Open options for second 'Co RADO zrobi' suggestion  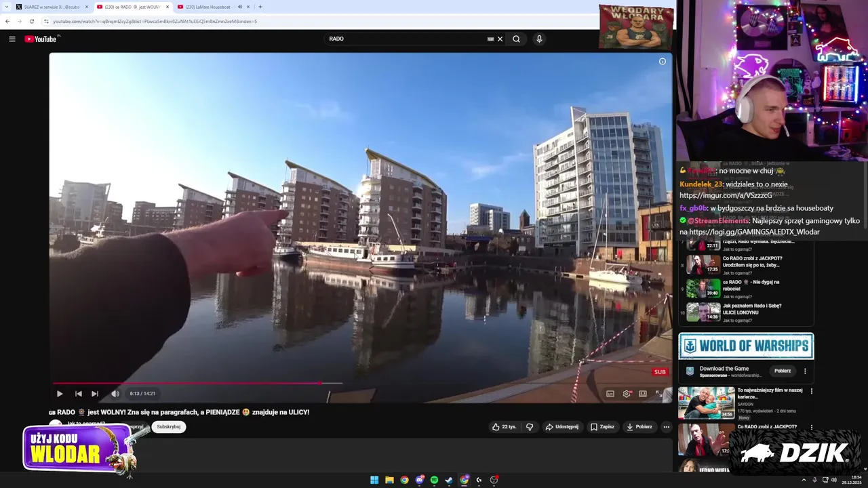click(811, 428)
